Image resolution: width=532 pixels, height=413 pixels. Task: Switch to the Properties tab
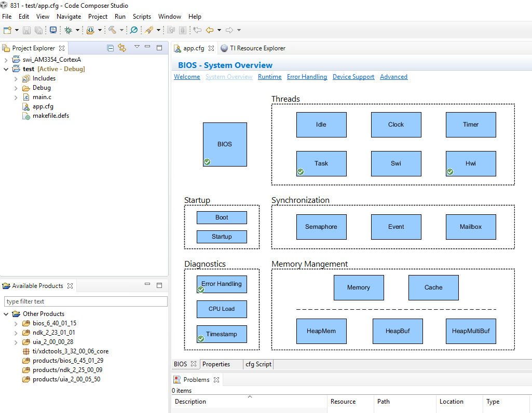216,364
